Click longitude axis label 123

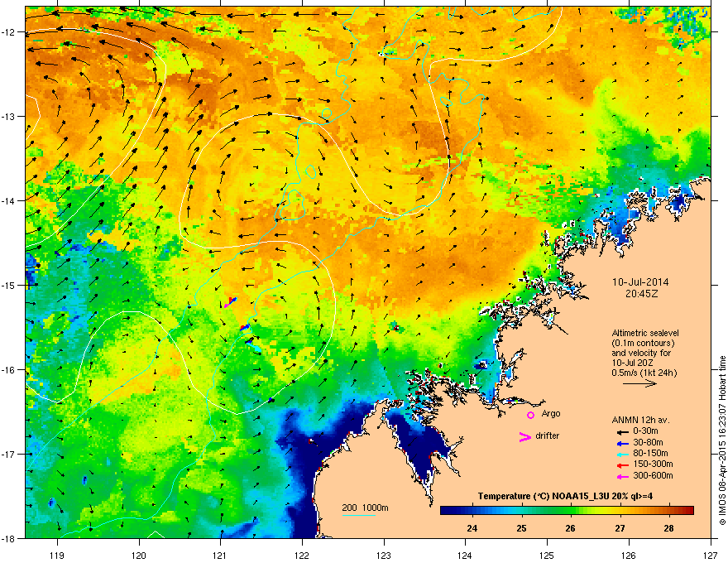pyautogui.click(x=384, y=555)
